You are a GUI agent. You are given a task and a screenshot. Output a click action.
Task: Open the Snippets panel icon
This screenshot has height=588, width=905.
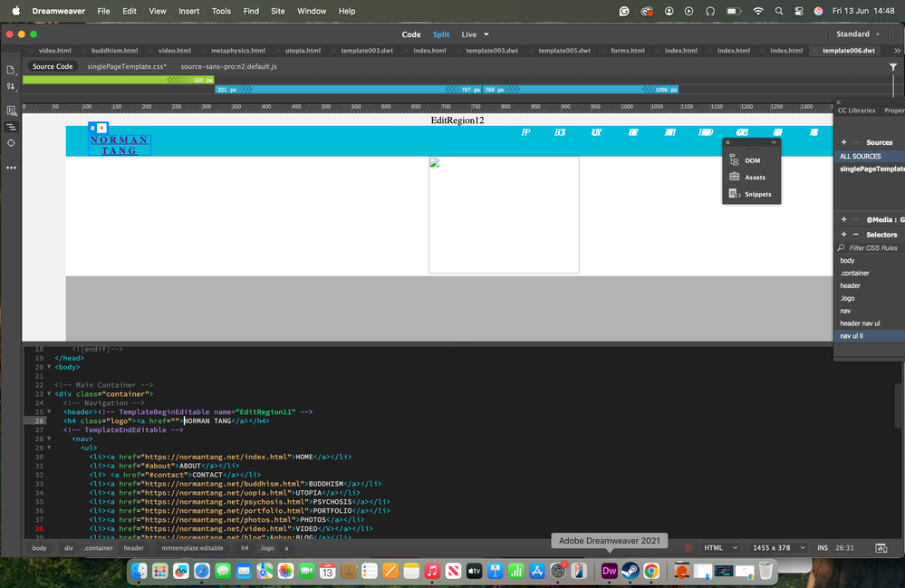click(734, 194)
